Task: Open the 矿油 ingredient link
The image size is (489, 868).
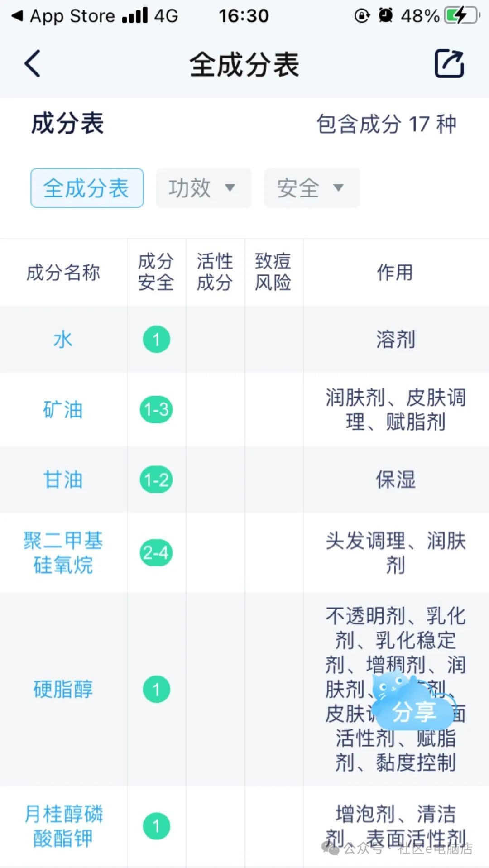Action: (63, 410)
